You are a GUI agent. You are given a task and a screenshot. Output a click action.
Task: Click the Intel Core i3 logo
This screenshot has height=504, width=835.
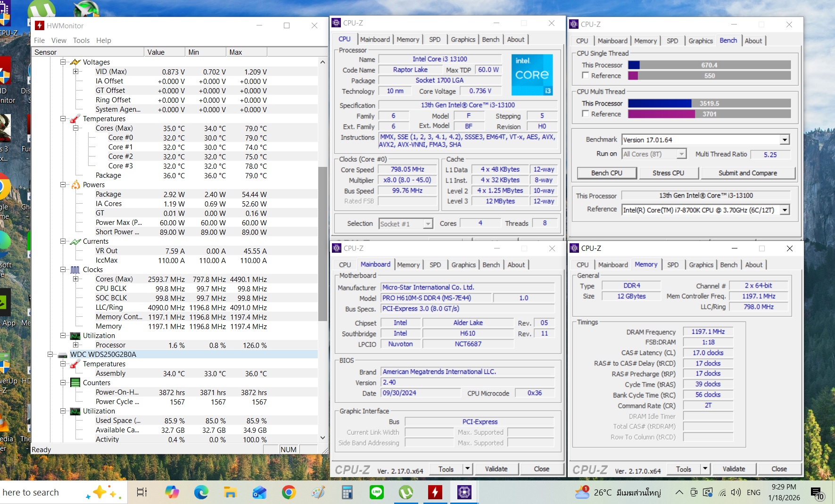[x=532, y=74]
